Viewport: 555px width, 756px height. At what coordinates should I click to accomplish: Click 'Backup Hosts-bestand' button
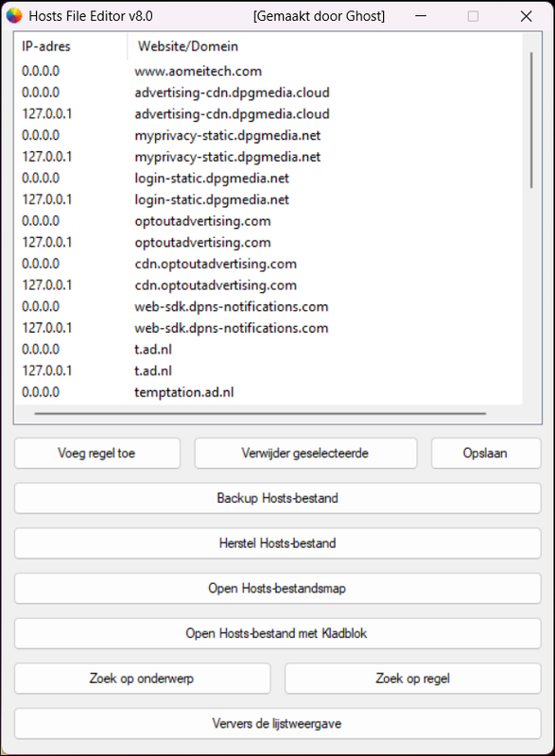[277, 498]
